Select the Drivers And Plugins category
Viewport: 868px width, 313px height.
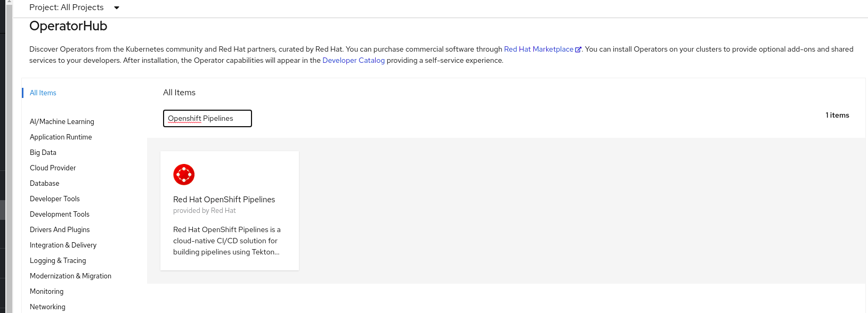click(60, 229)
